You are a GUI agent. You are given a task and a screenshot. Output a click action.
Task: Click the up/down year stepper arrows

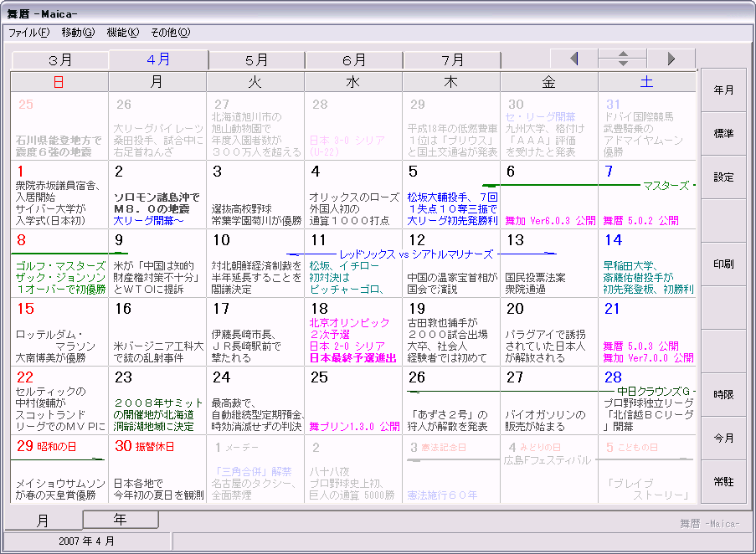point(622,59)
